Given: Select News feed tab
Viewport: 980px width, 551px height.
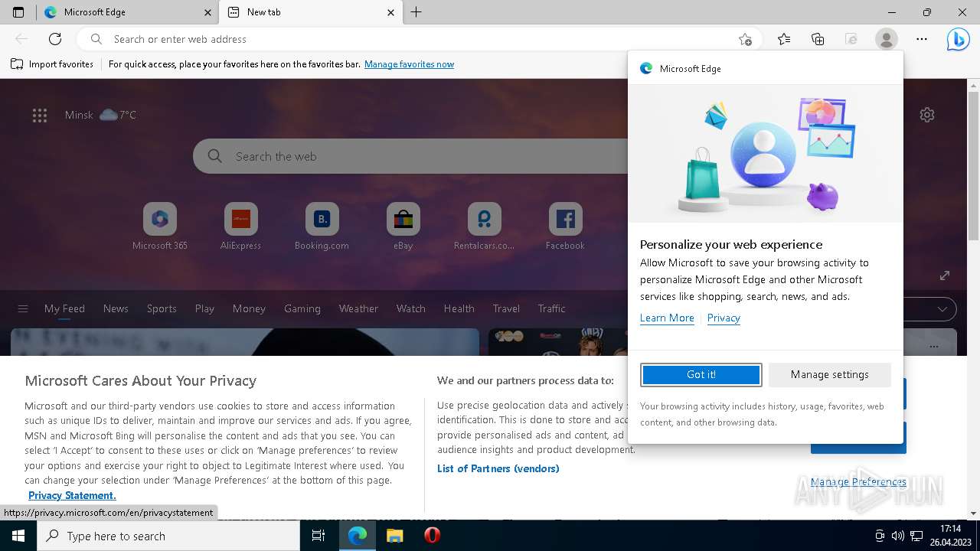Looking at the screenshot, I should 116,308.
